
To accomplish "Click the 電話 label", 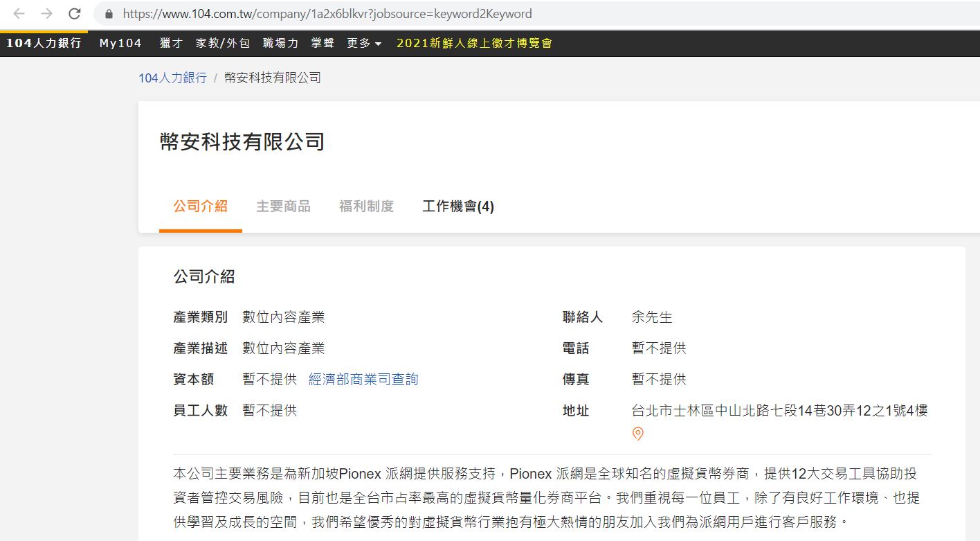I will (x=576, y=348).
